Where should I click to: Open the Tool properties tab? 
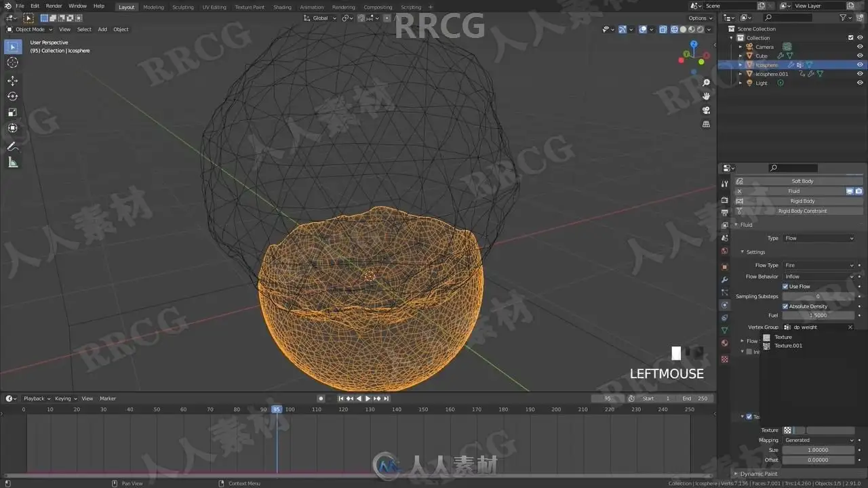point(724,184)
